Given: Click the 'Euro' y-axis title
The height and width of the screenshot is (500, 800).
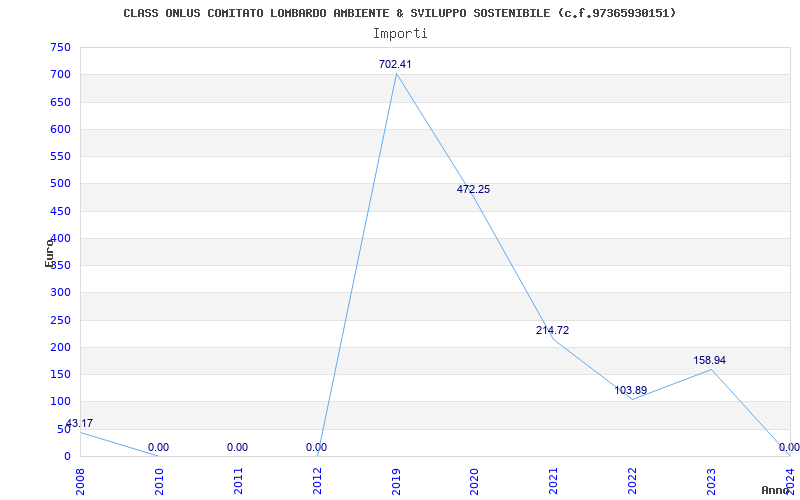Looking at the screenshot, I should 49,252.
